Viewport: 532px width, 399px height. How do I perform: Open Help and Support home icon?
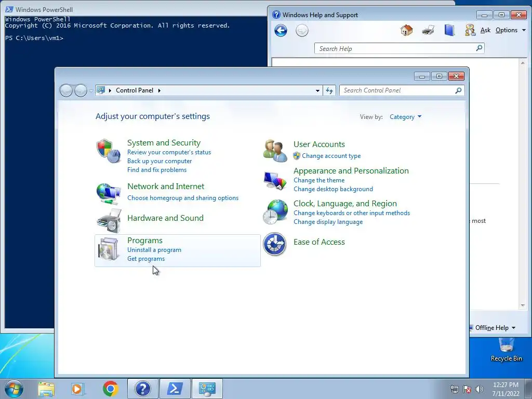(406, 30)
